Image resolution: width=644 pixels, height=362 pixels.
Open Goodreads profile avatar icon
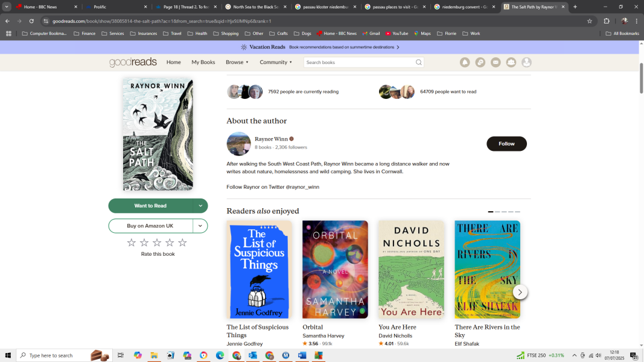526,62
